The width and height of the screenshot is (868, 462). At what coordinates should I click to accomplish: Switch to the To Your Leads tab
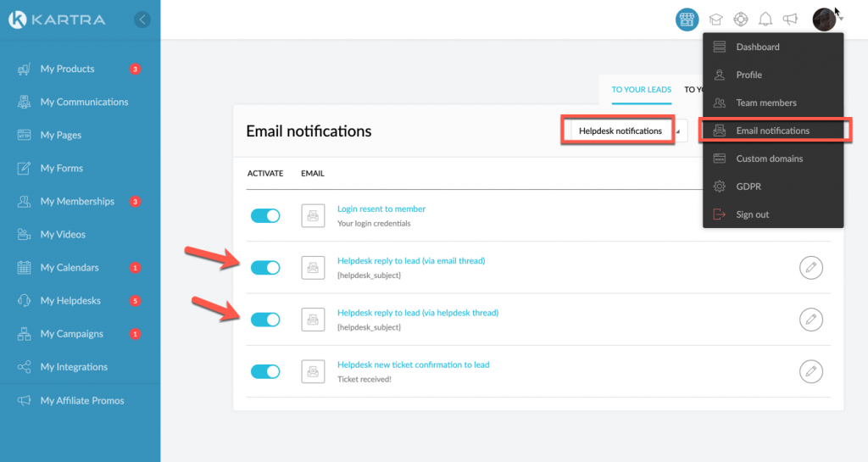tap(641, 90)
